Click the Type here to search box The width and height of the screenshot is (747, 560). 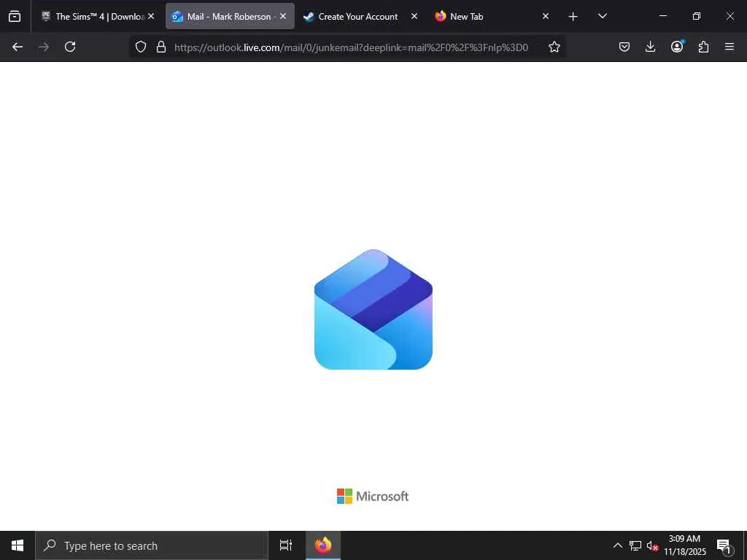point(152,545)
